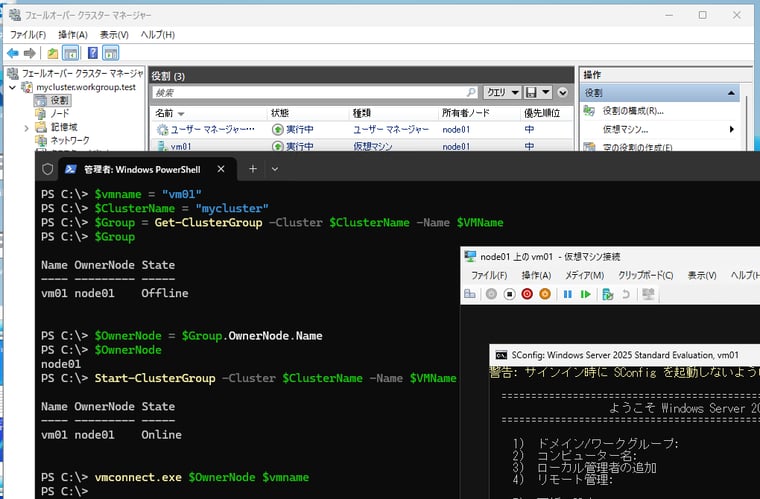760x499 pixels.
Task: Open the new tab dropdown chevron in terminal
Action: (x=275, y=169)
